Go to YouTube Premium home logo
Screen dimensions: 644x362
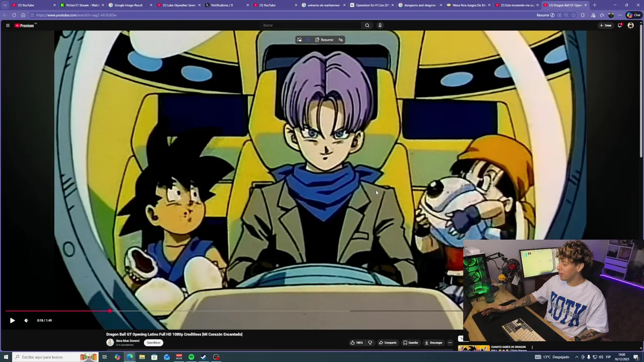[24, 25]
